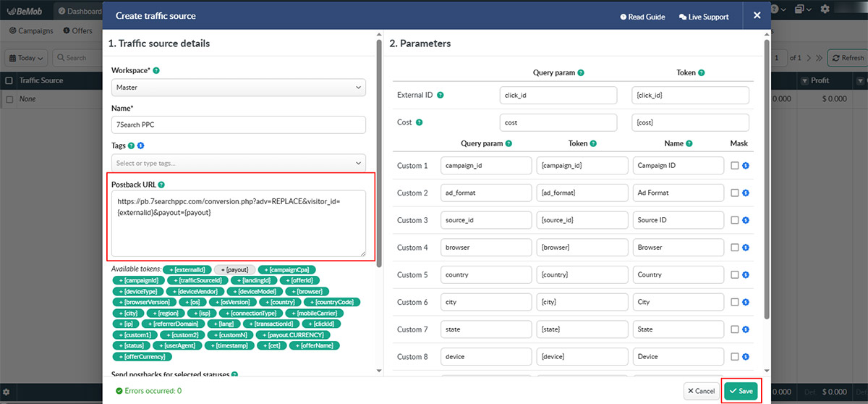Close the Create traffic source dialog
The image size is (868, 404).
pyautogui.click(x=757, y=15)
